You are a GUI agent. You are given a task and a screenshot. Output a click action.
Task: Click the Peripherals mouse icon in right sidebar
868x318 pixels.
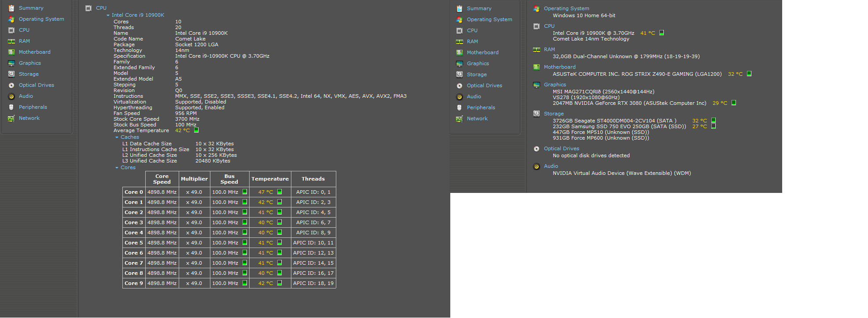460,107
